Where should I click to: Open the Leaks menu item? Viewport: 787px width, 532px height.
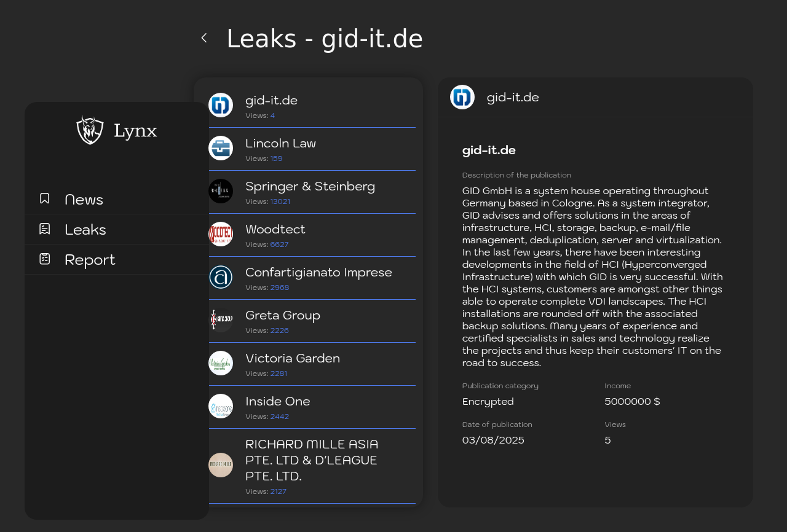[117, 229]
